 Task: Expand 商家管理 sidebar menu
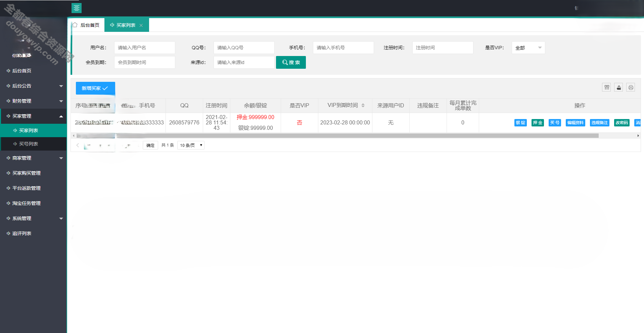(x=34, y=158)
